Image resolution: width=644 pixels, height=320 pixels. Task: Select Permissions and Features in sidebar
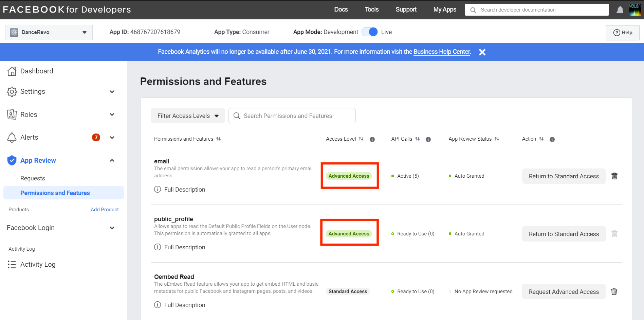[63, 193]
